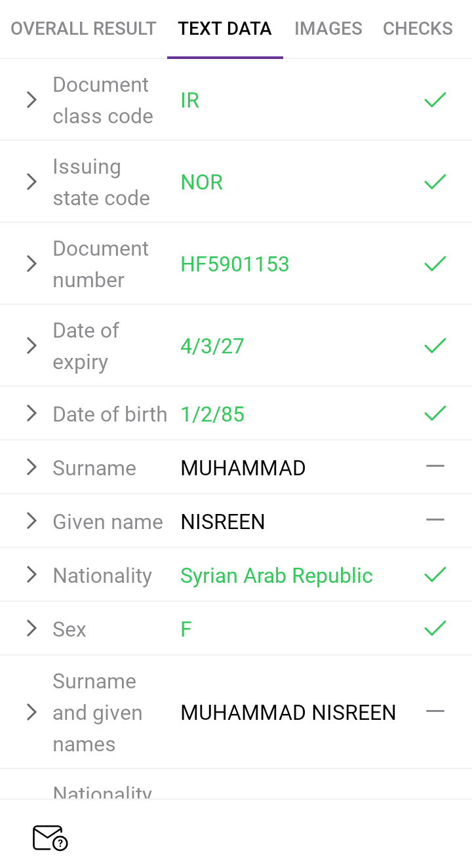
Task: Expand the Document number row
Action: (x=31, y=264)
